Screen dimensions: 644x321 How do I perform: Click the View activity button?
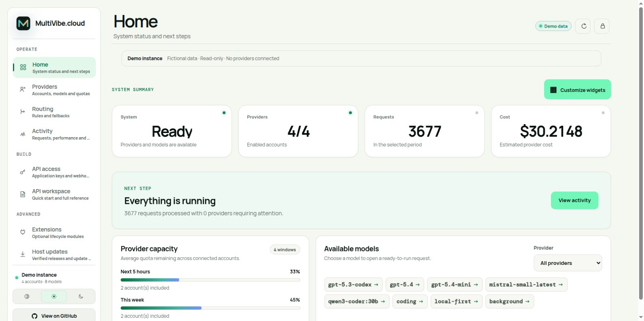[x=575, y=201]
